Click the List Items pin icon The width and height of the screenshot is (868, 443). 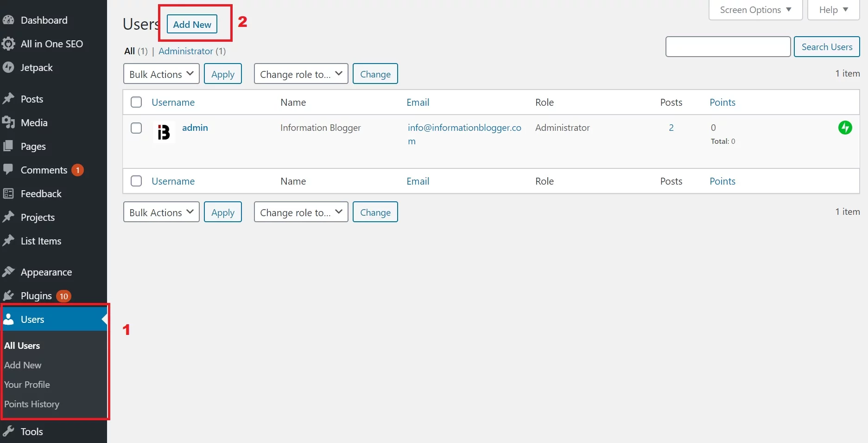(8, 241)
